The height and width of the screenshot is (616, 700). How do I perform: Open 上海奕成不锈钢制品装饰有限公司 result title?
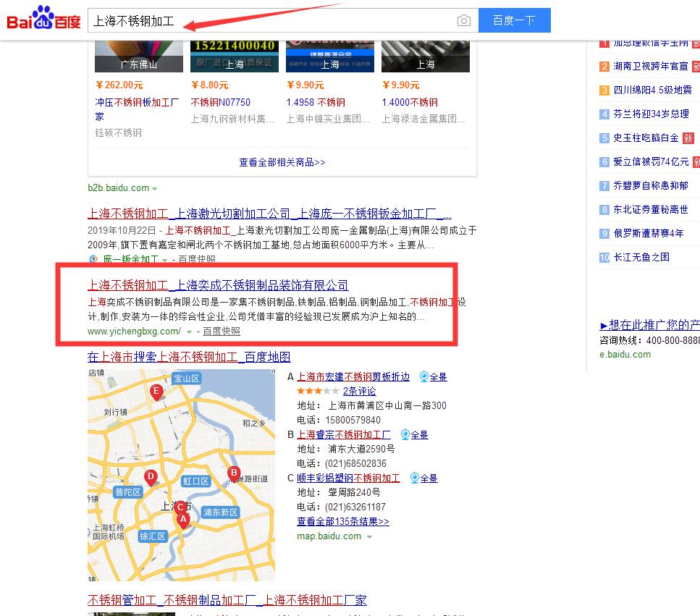pos(218,285)
